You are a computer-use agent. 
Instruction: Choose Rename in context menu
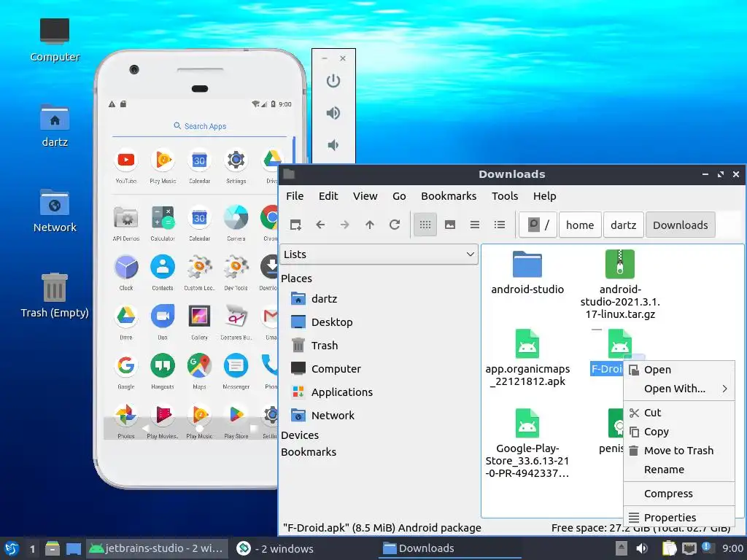point(679,470)
